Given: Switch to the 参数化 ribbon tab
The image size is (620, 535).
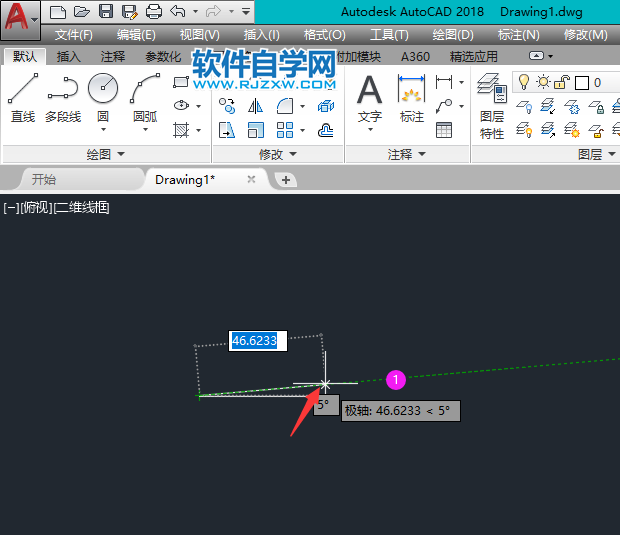Looking at the screenshot, I should 163,57.
